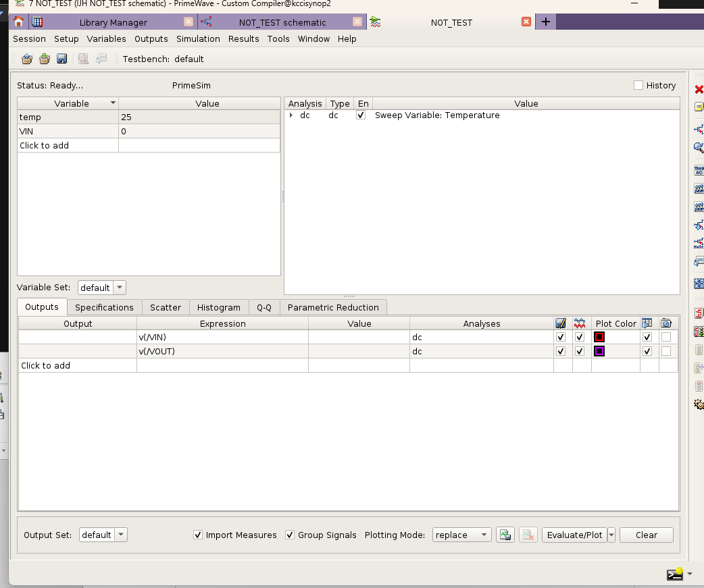Click the model transistor icon in right sidebar
This screenshot has height=588, width=704.
point(699,243)
